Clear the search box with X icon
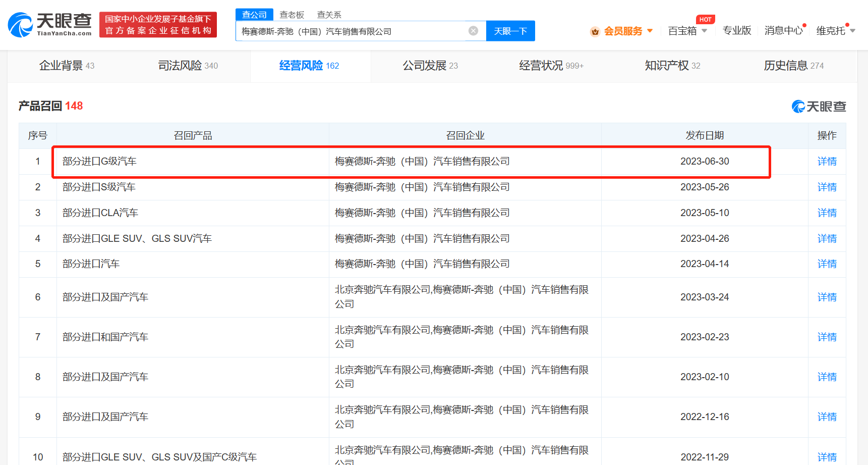The width and height of the screenshot is (868, 465). [x=473, y=31]
